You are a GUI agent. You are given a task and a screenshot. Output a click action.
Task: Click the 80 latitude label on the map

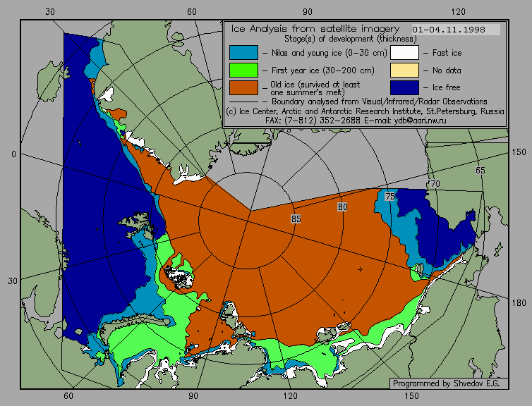[x=342, y=207]
